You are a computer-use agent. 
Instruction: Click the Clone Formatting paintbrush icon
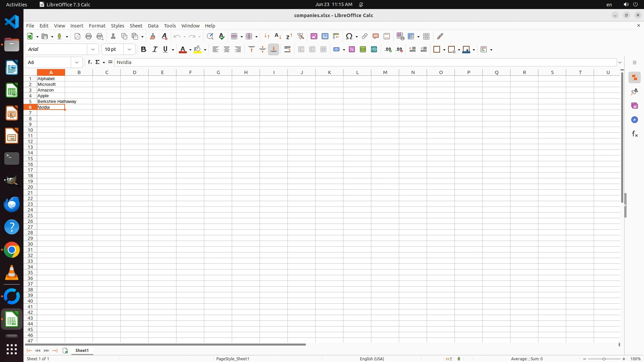153,36
